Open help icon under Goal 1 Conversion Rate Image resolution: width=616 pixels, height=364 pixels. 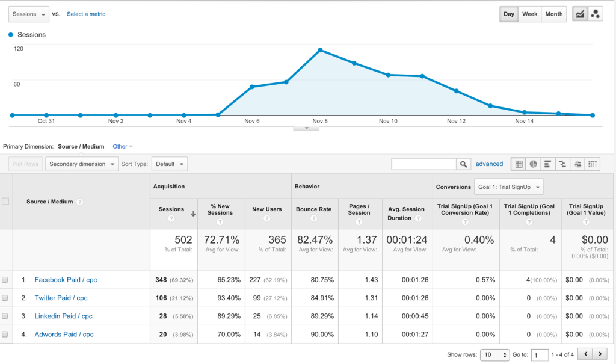(465, 221)
